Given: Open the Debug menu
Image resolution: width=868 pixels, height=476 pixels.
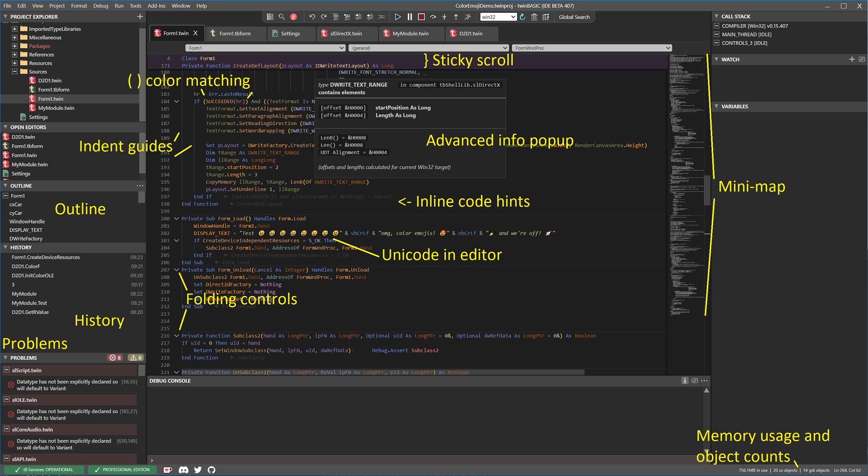Looking at the screenshot, I should click(100, 6).
